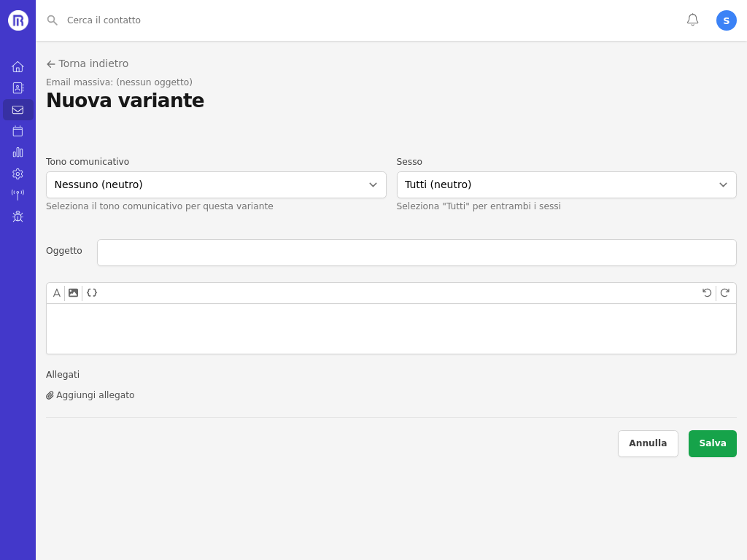This screenshot has height=560, width=747.
Task: Go back via Torna indietro link
Action: pos(88,64)
